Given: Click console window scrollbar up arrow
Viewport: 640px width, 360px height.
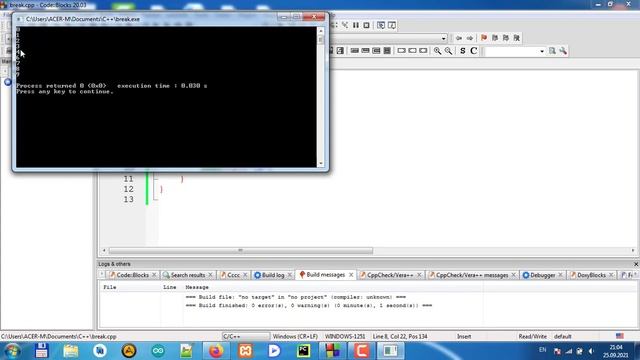Looking at the screenshot, I should pos(321,31).
